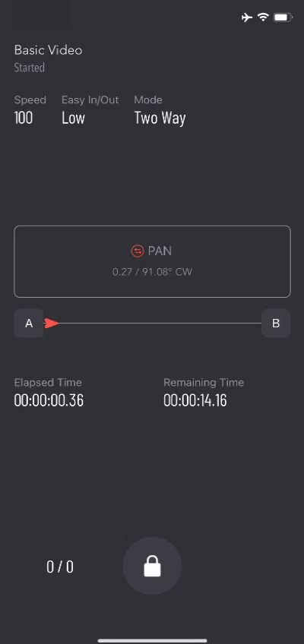Tap the battery status icon
The height and width of the screenshot is (644, 304).
pos(283,17)
